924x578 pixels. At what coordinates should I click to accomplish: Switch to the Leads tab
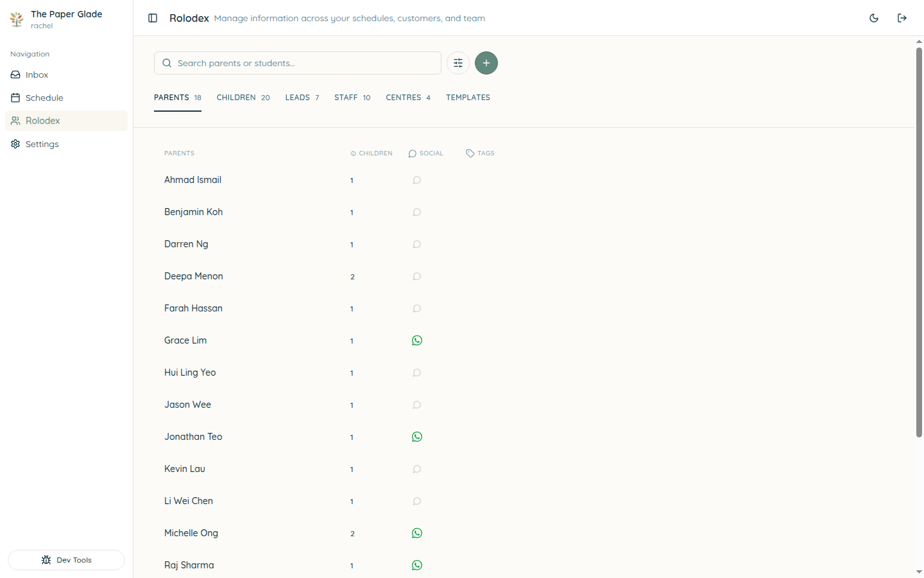[302, 98]
